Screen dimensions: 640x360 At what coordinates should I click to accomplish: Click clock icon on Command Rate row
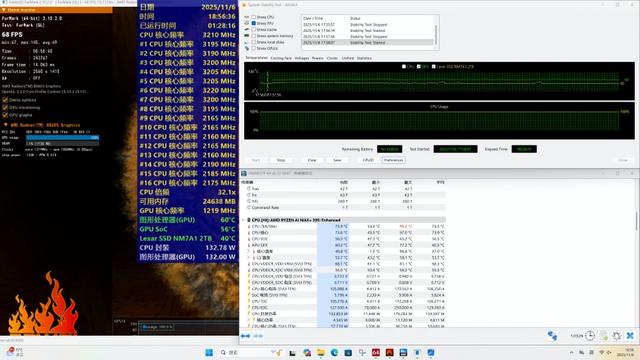[x=249, y=207]
